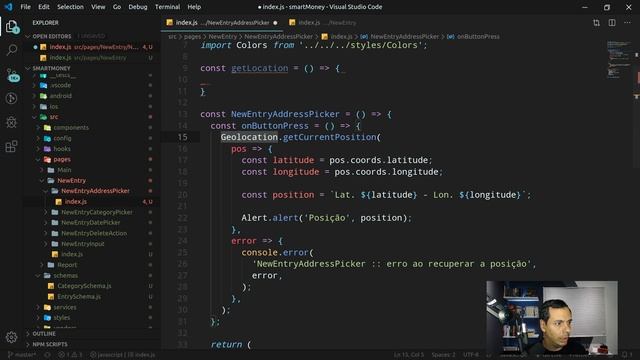Click the Ln 15, Col 5 status
The height and width of the screenshot is (360, 640).
[409, 355]
